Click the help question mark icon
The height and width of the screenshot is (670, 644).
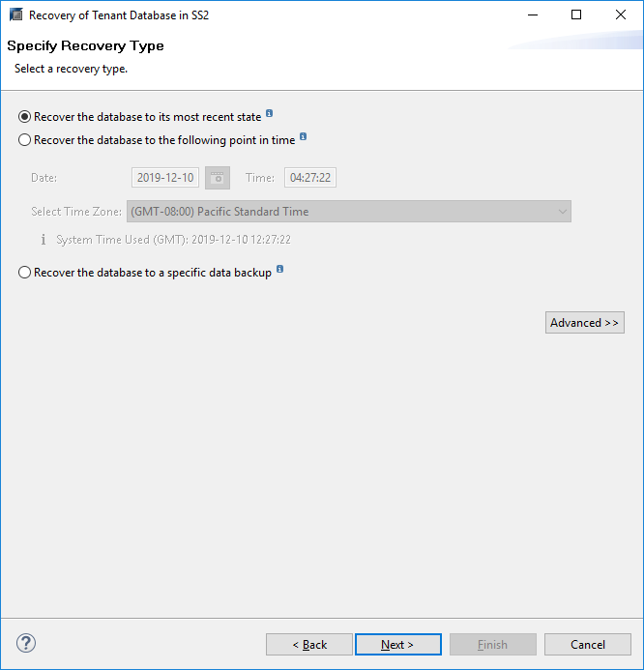point(26,643)
